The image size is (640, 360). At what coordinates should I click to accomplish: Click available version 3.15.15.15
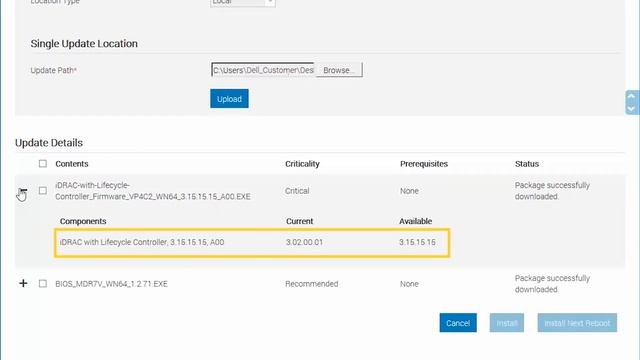pyautogui.click(x=417, y=242)
